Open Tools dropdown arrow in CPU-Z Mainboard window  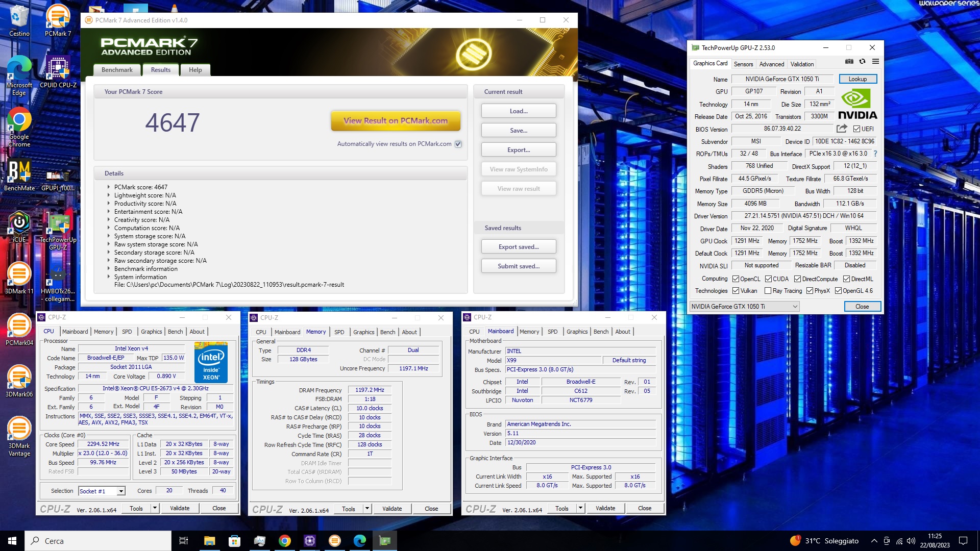tap(580, 508)
